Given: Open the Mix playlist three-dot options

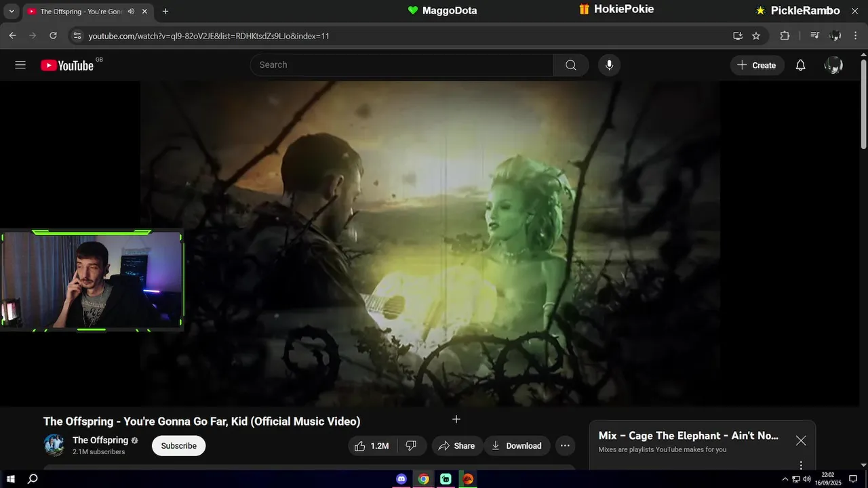Looking at the screenshot, I should (x=801, y=465).
